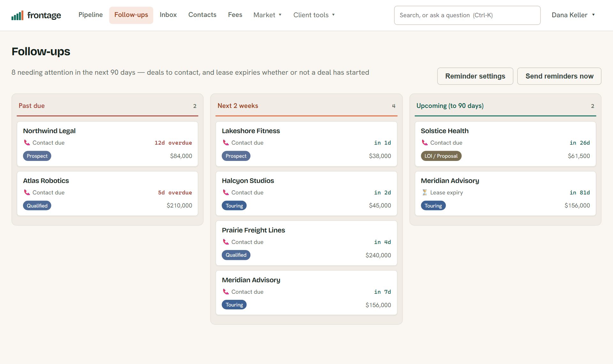Click the Qualified badge on Prairie Freight Lines
The width and height of the screenshot is (613, 364).
point(236,255)
